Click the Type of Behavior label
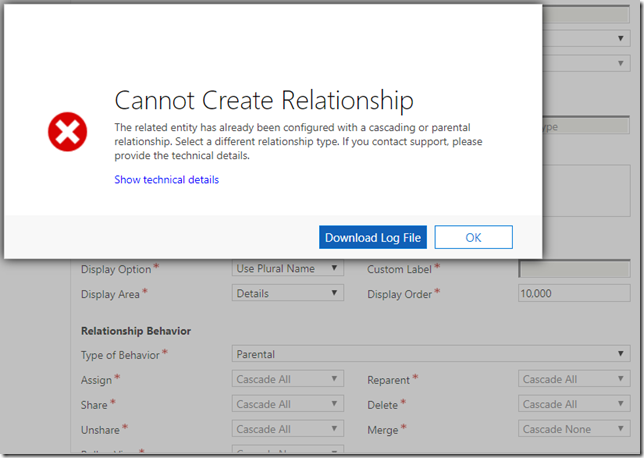This screenshot has height=458, width=644. (120, 355)
